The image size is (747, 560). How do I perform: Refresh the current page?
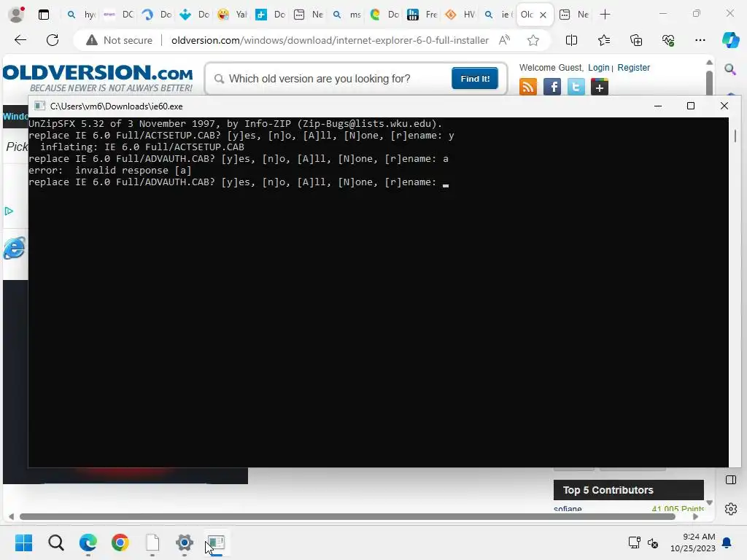53,40
